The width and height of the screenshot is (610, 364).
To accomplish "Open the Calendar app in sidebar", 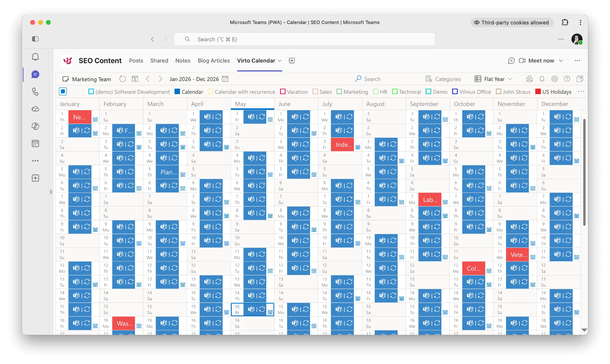I will point(35,144).
